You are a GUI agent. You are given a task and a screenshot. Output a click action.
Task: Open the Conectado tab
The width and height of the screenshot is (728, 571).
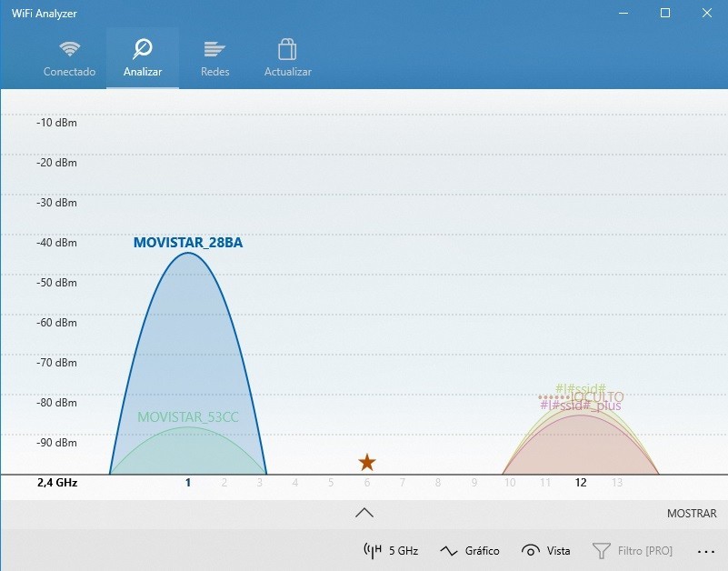pyautogui.click(x=70, y=58)
